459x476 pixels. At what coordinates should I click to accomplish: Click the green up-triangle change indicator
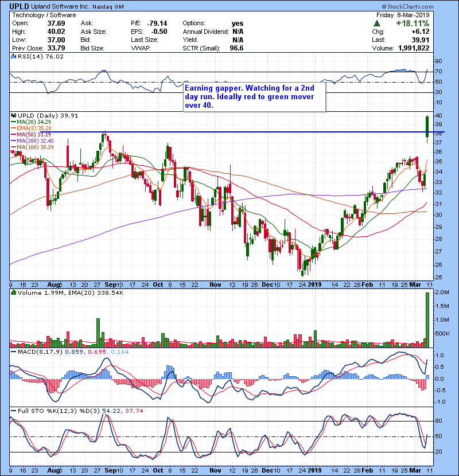[377, 24]
